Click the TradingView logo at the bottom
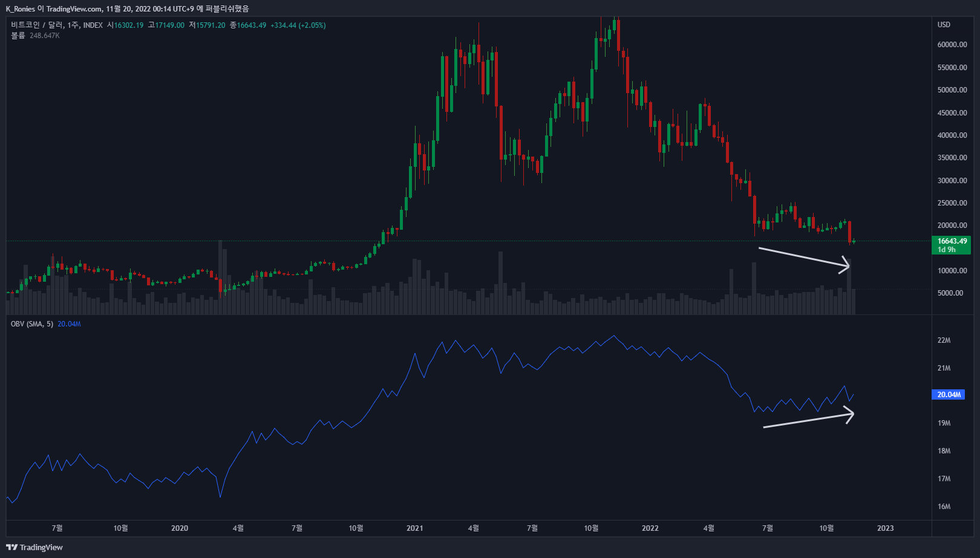The height and width of the screenshot is (558, 980). pyautogui.click(x=34, y=547)
